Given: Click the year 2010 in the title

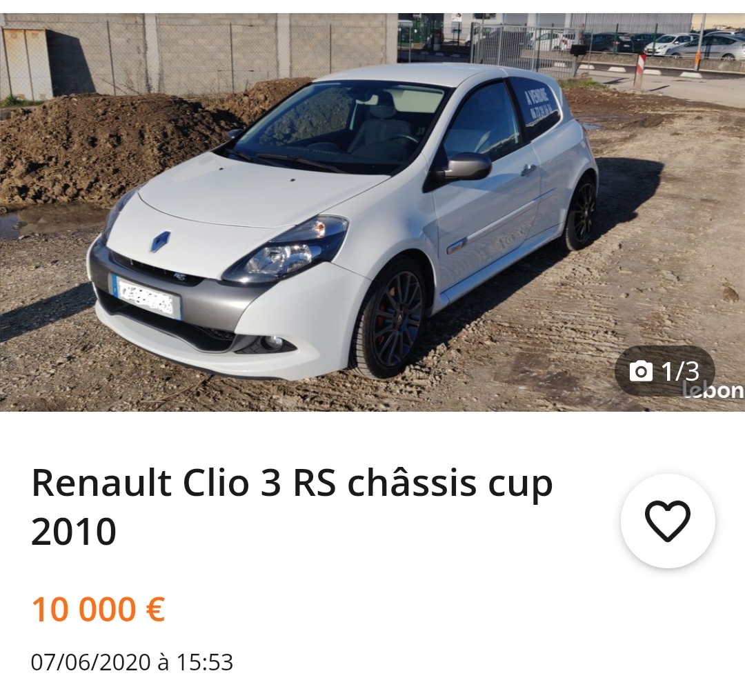Looking at the screenshot, I should [74, 531].
